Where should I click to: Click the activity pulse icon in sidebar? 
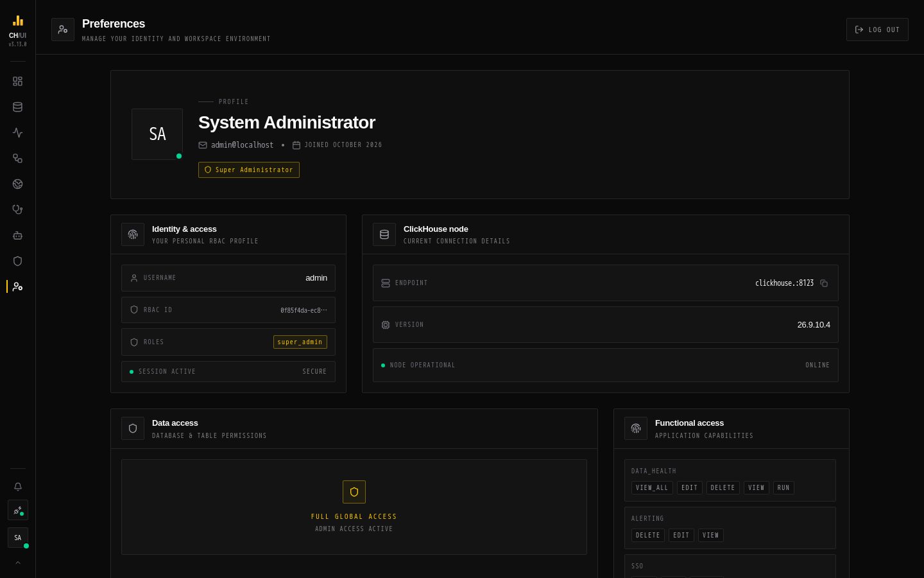click(x=17, y=133)
